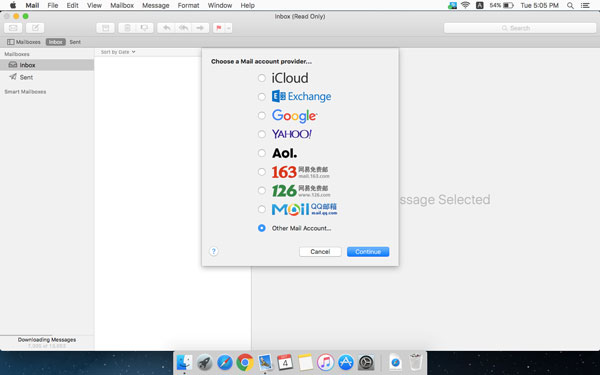Click the Delete trash toolbar icon

click(x=127, y=28)
